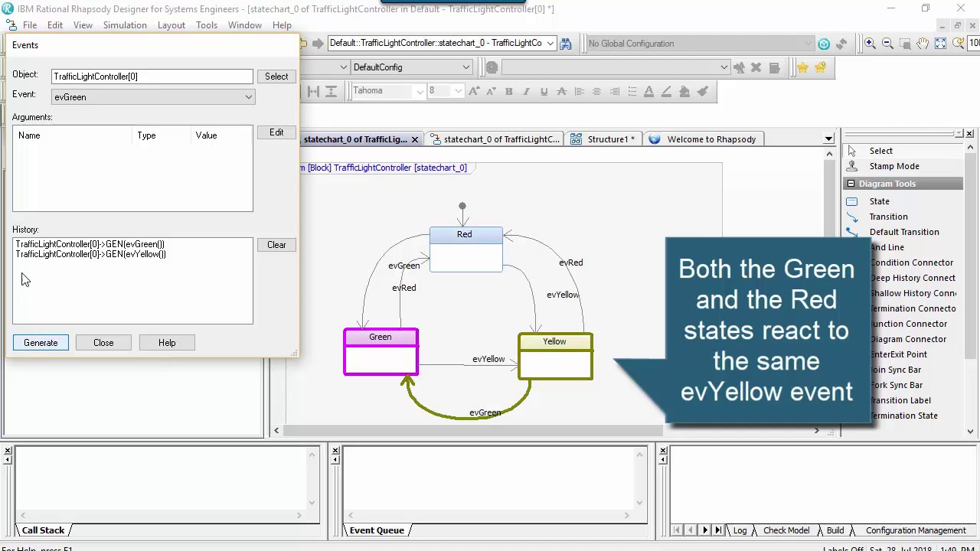
Task: Click the Zoom In magnifier icon
Action: pos(870,44)
